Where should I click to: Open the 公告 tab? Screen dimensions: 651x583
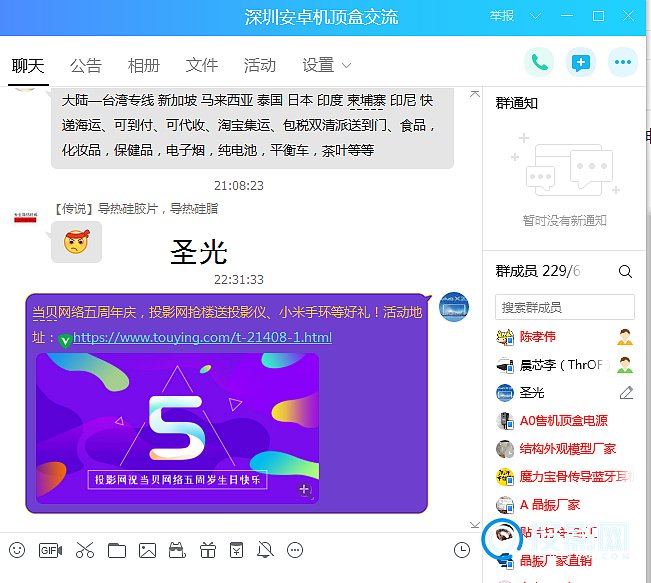point(86,66)
